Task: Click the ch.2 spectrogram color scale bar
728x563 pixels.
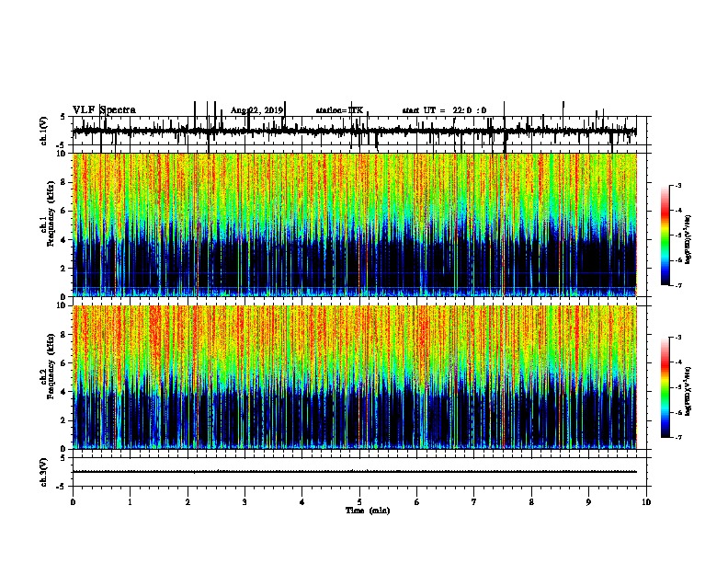Action: tap(665, 387)
